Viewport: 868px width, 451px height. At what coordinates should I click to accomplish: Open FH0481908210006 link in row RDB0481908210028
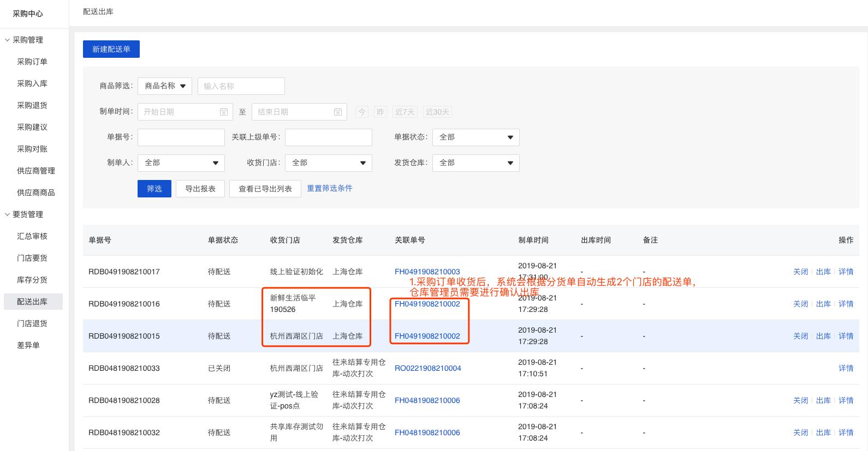[x=427, y=400]
